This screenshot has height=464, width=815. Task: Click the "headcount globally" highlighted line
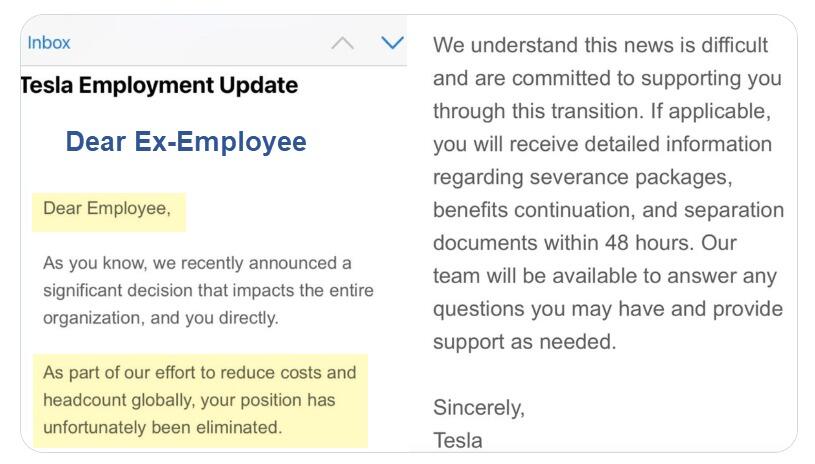189,400
